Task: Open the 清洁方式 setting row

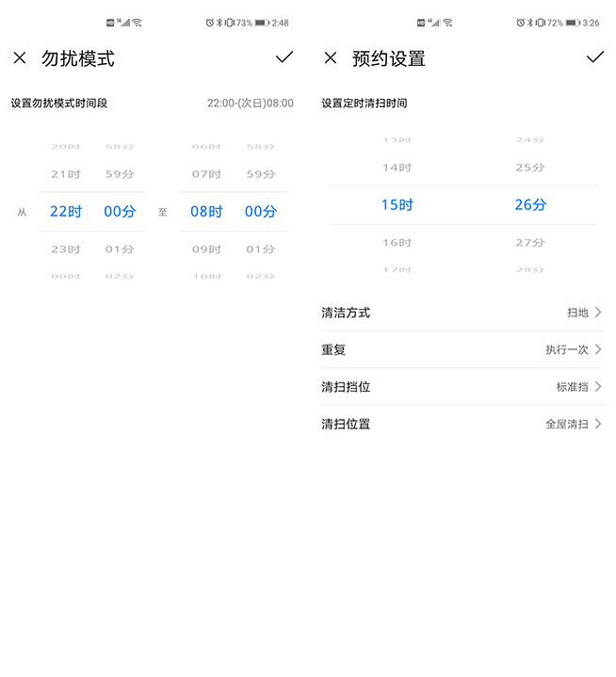Action: [x=462, y=313]
